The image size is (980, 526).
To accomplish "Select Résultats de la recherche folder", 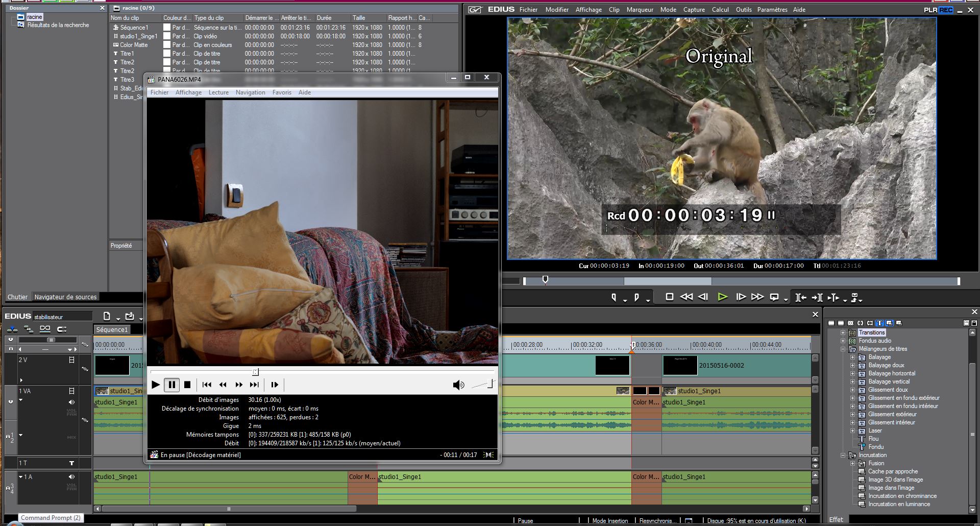I will [58, 25].
